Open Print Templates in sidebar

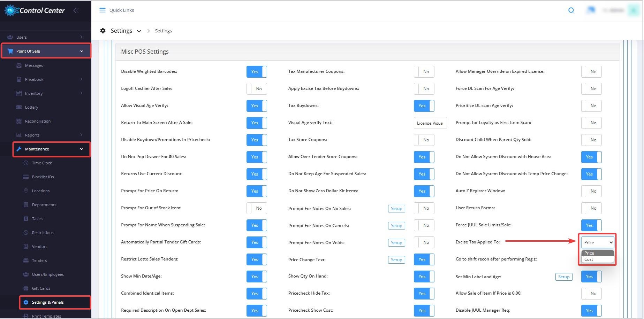point(46,316)
